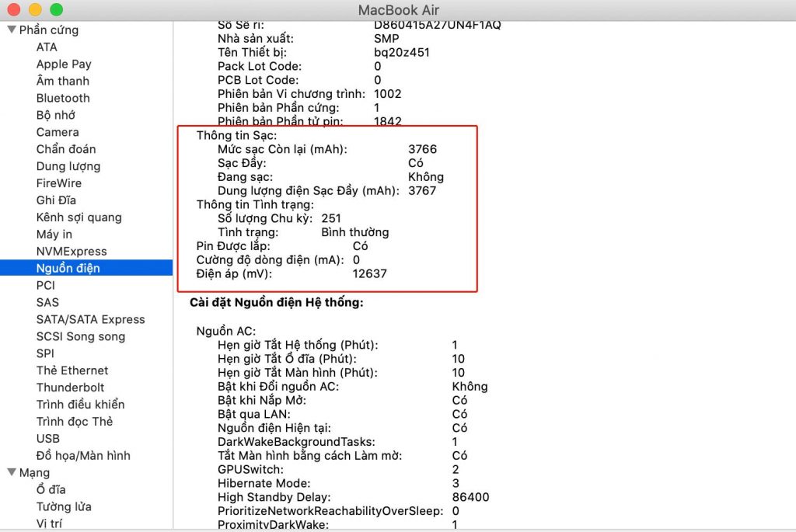Click the Bật qua LAN label
This screenshot has width=796, height=532.
(x=254, y=415)
